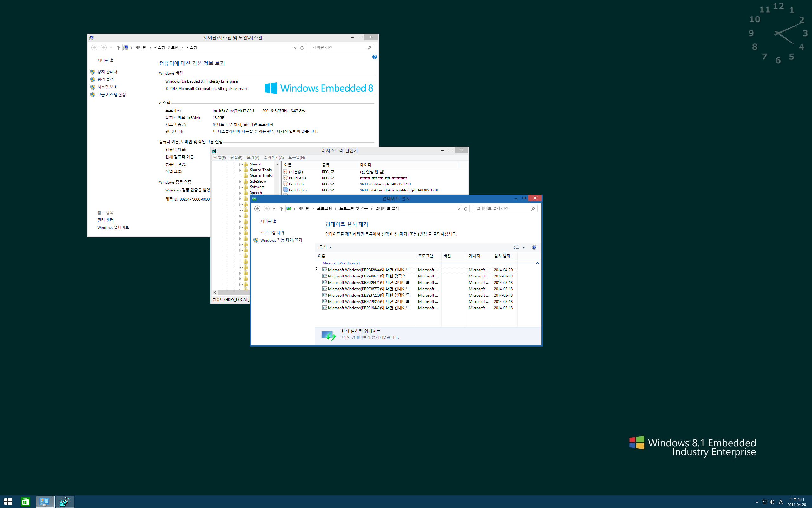812x508 pixels.
Task: Select update KB2919442
Action: coord(417,308)
